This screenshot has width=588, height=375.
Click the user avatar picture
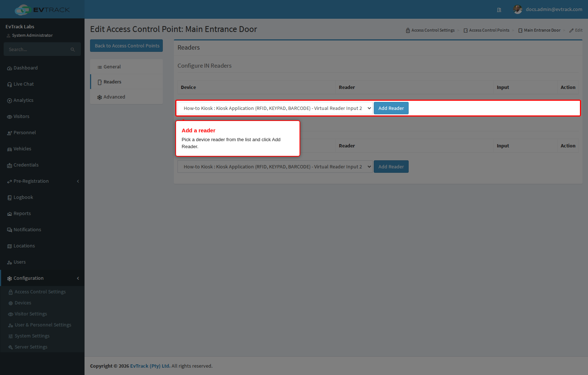tap(518, 10)
